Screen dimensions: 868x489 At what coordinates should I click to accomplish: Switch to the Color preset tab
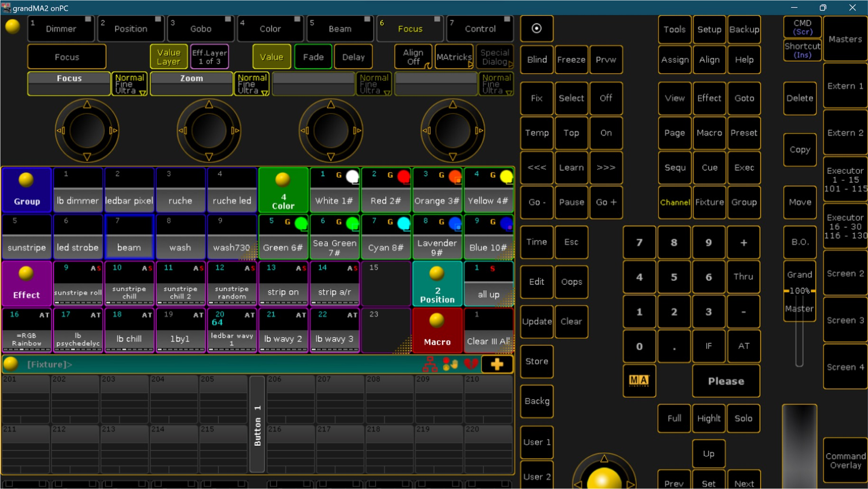[x=271, y=28]
